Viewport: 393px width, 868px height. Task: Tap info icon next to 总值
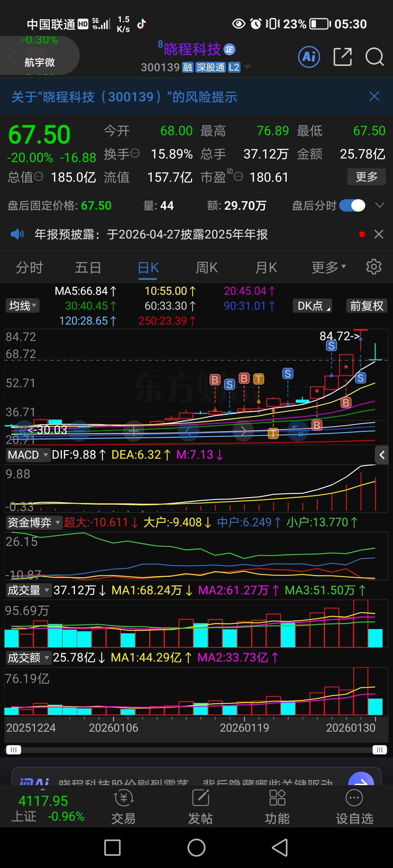point(39,177)
